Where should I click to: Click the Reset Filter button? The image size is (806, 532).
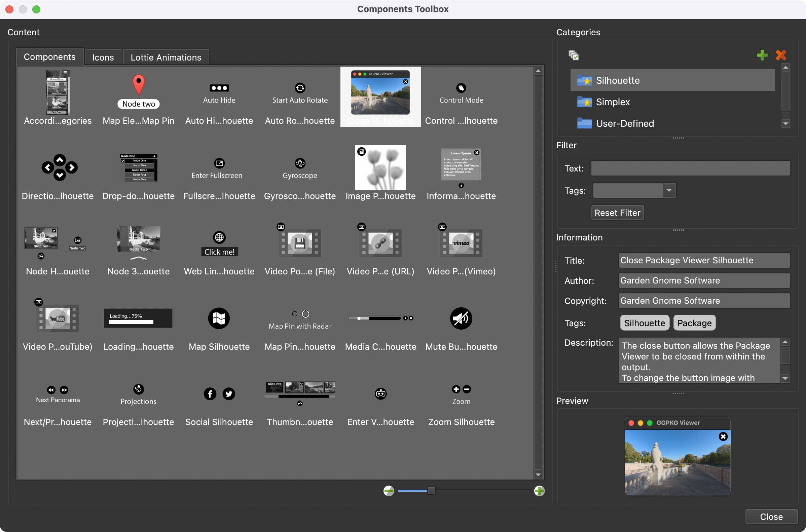[617, 213]
